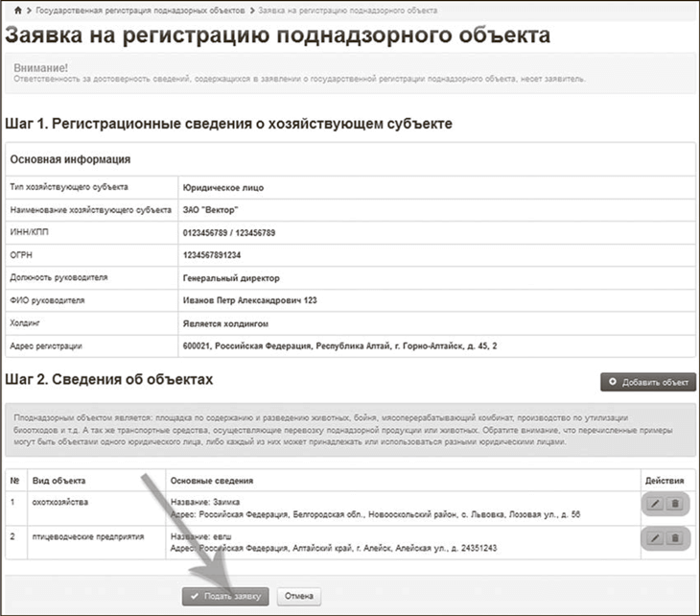
Task: Click the Название: Заимка object details cell
Action: coord(204,502)
